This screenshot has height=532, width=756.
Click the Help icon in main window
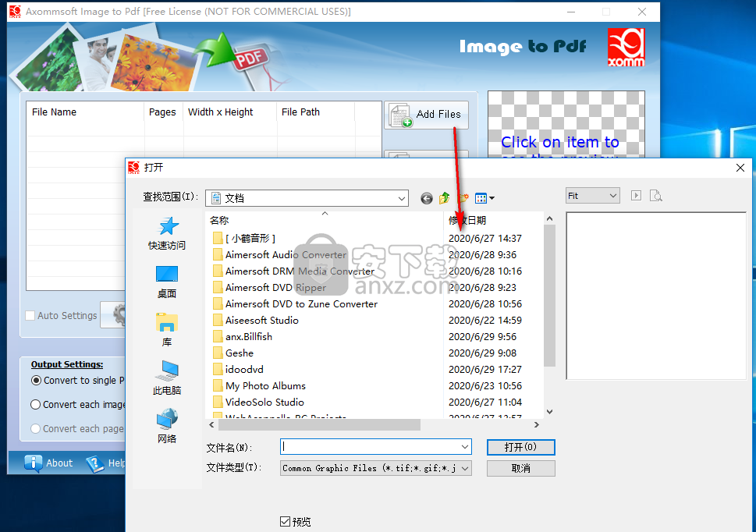pyautogui.click(x=95, y=463)
